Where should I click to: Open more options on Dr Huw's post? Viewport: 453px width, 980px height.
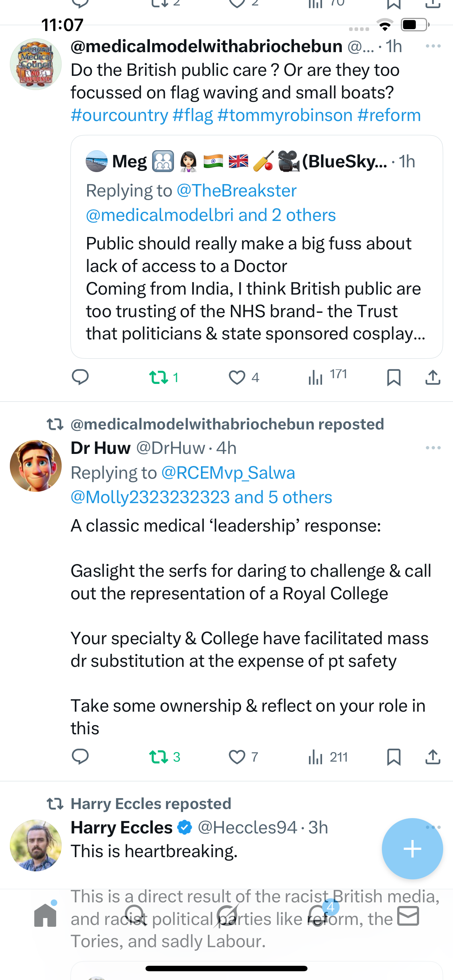pyautogui.click(x=433, y=448)
